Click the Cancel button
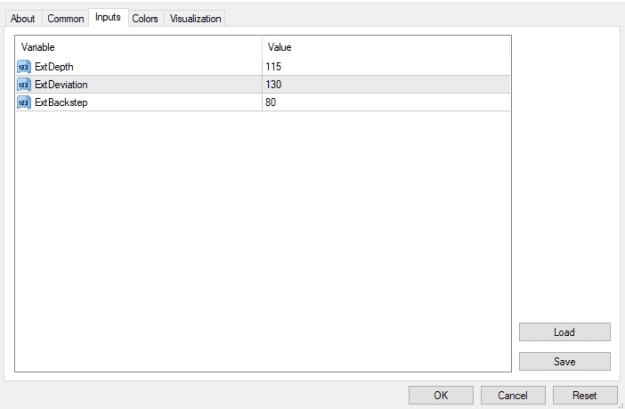The image size is (625, 409). 513,395
